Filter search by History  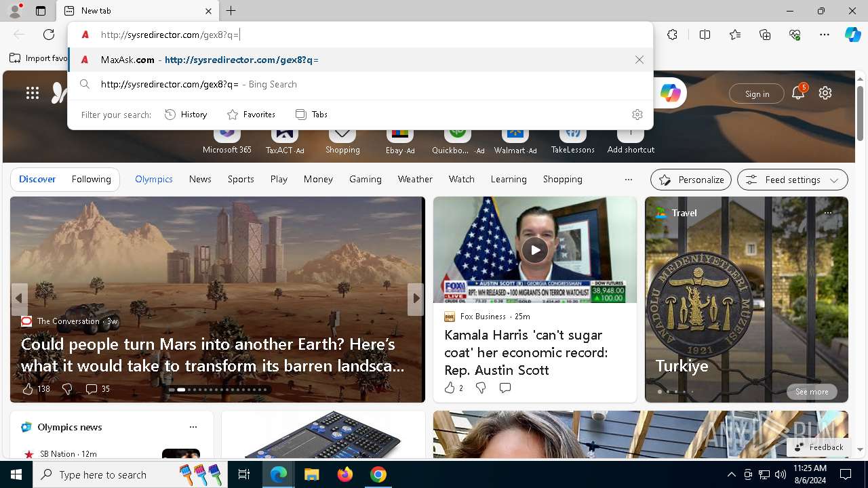pos(186,115)
